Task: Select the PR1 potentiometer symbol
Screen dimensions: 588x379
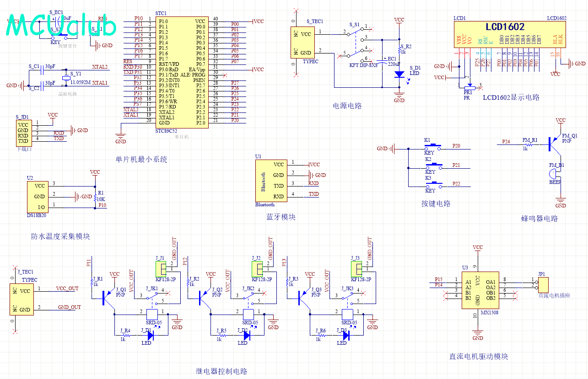Action: 469,86
